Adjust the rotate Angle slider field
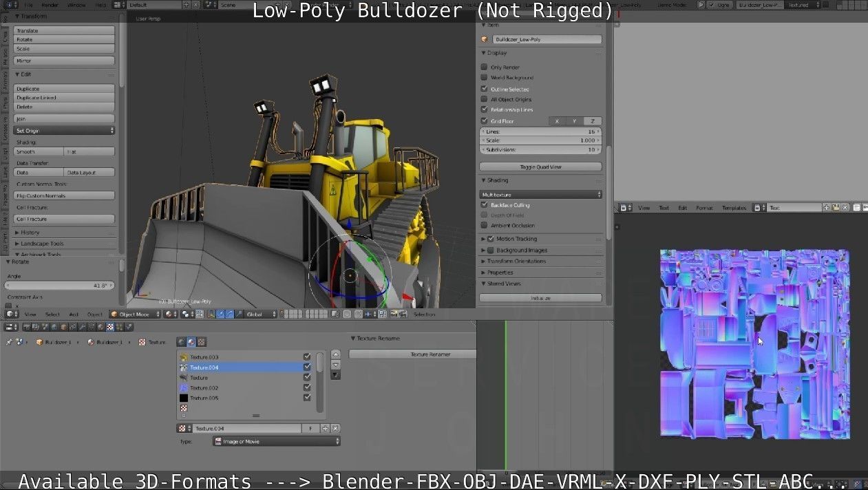 pos(60,285)
